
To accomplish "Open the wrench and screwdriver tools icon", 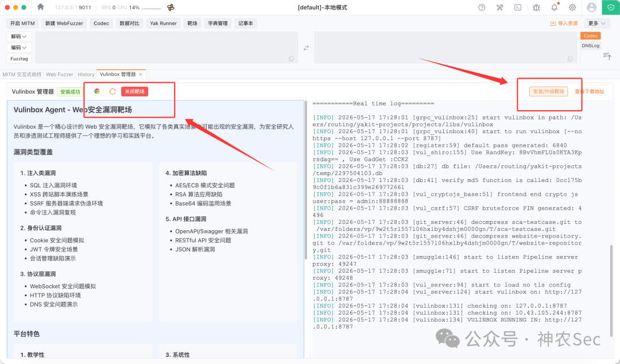I will tap(500, 7).
